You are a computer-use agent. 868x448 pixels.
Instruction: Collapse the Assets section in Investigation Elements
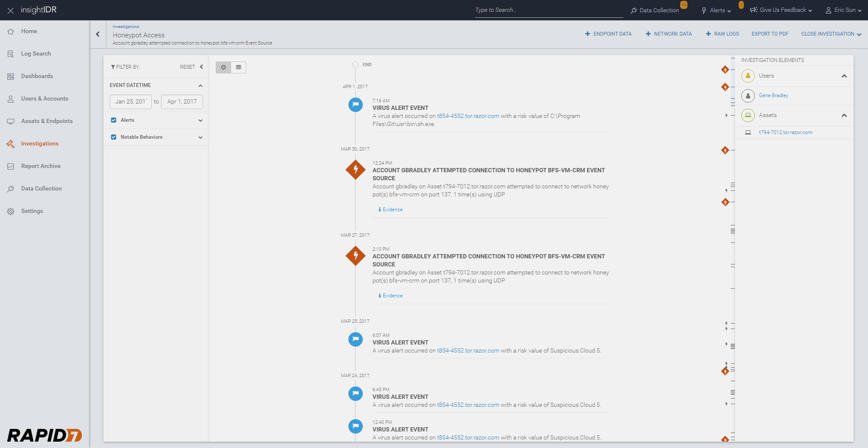[x=844, y=115]
